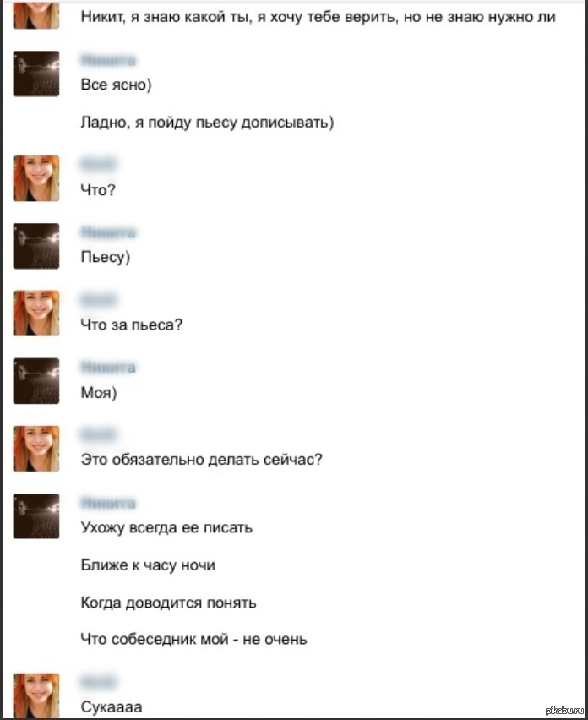
Task: Click blurred sender name above "Моя)"
Action: [108, 368]
